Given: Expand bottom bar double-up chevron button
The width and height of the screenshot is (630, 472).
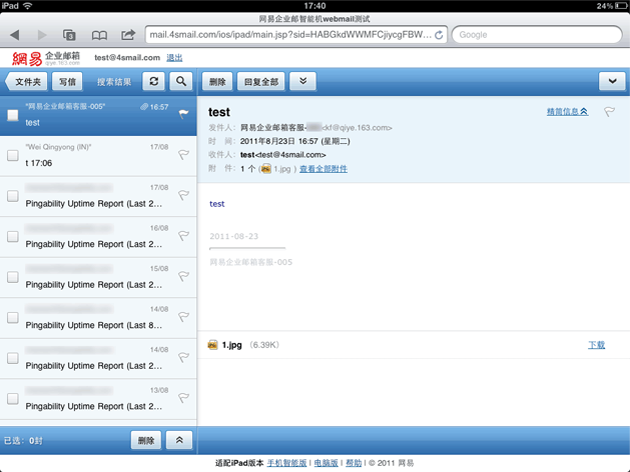Looking at the screenshot, I should pyautogui.click(x=179, y=440).
